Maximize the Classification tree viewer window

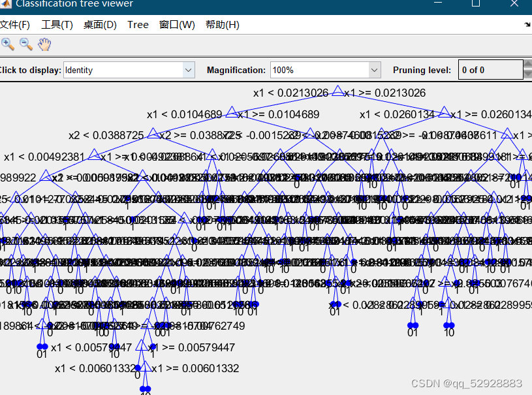point(476,3)
